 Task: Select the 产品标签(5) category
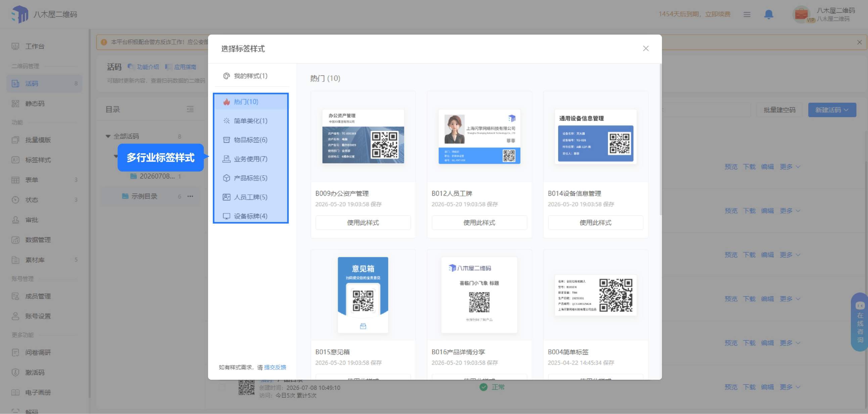(x=251, y=178)
